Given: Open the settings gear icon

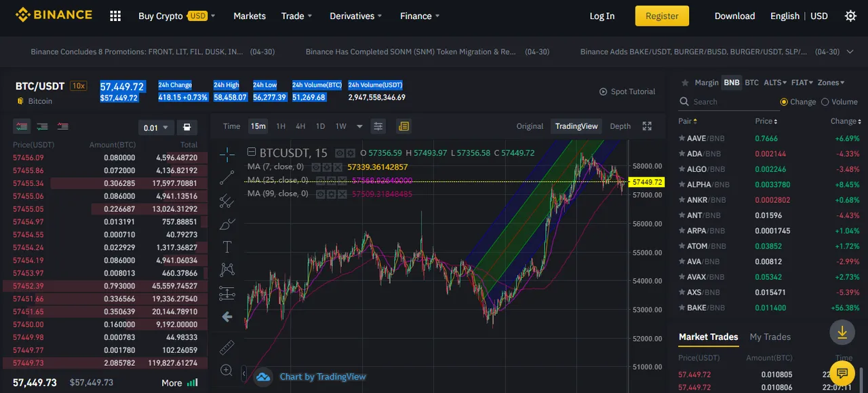Looking at the screenshot, I should [x=850, y=16].
